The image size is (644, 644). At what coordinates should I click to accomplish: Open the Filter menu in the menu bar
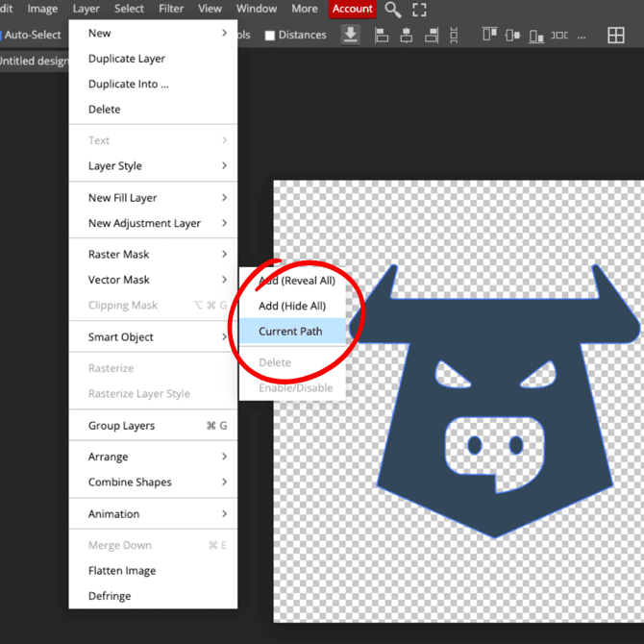coord(171,10)
